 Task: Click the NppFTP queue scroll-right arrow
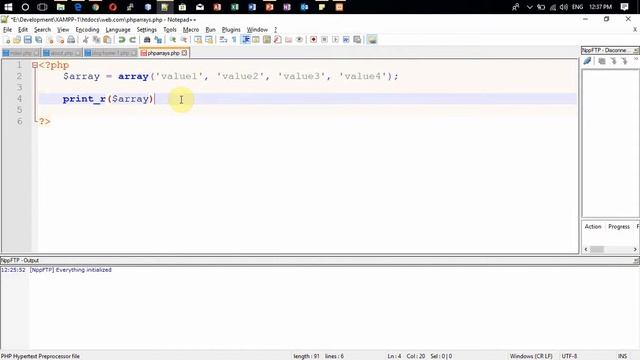[635, 249]
